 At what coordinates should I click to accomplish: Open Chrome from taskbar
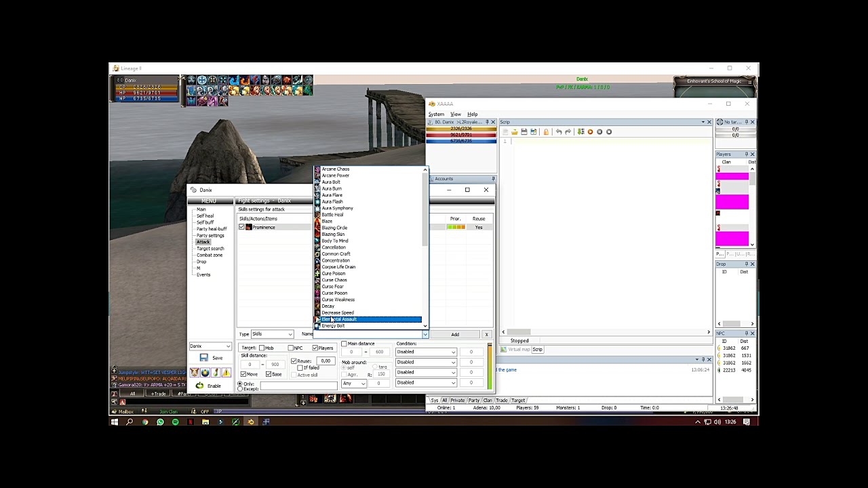coord(145,422)
